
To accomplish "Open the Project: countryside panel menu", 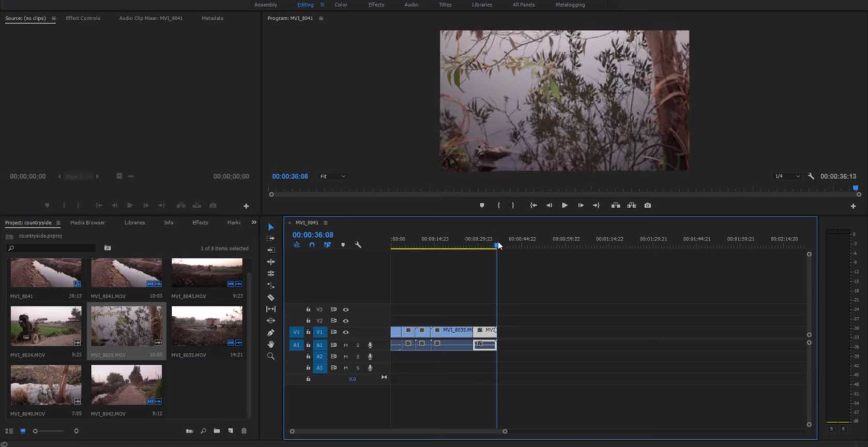I will [x=58, y=223].
